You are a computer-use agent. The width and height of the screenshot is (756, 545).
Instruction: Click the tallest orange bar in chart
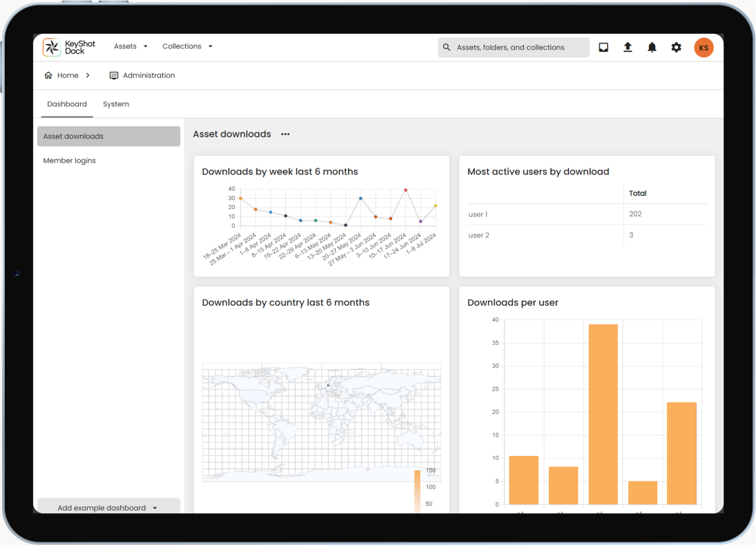point(603,414)
